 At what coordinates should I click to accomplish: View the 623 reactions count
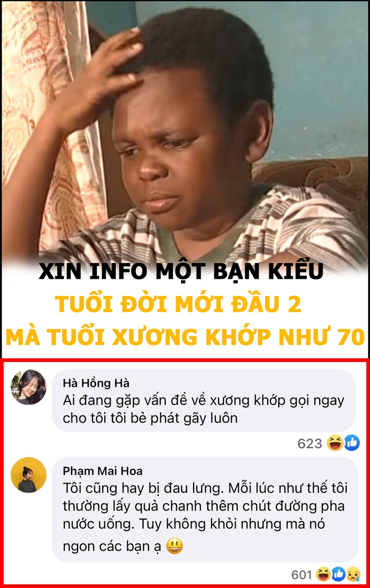[310, 444]
